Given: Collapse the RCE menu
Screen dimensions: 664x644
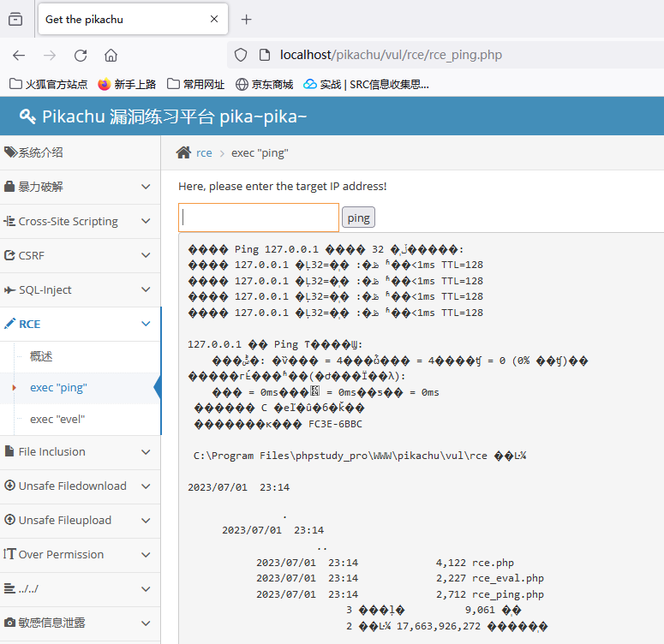Looking at the screenshot, I should [x=80, y=324].
